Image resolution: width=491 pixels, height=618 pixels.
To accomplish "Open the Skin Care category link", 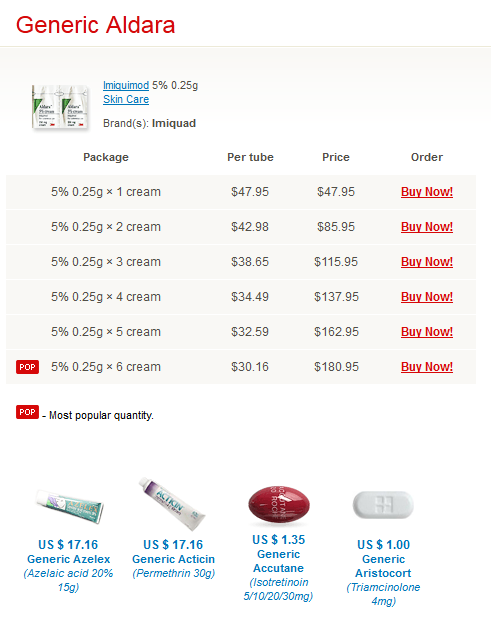I will (126, 99).
